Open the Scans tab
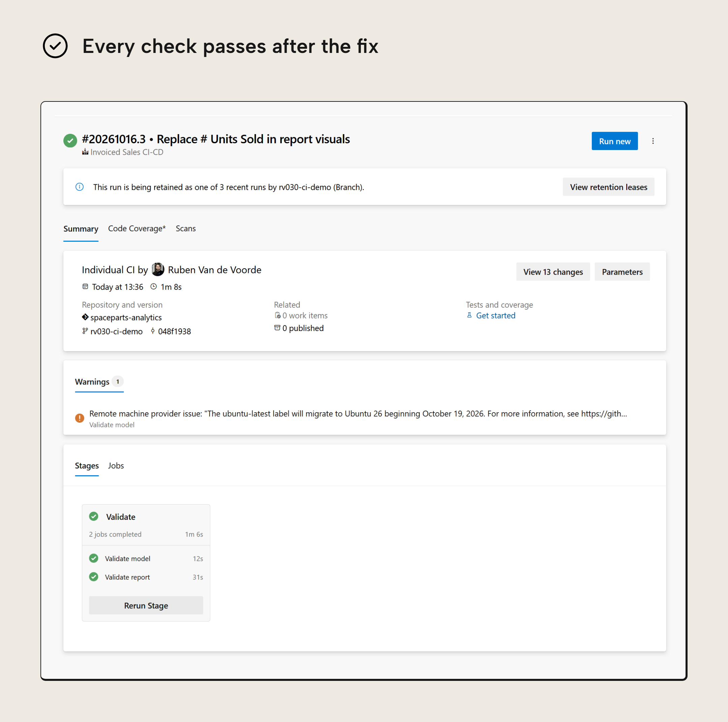 tap(186, 228)
